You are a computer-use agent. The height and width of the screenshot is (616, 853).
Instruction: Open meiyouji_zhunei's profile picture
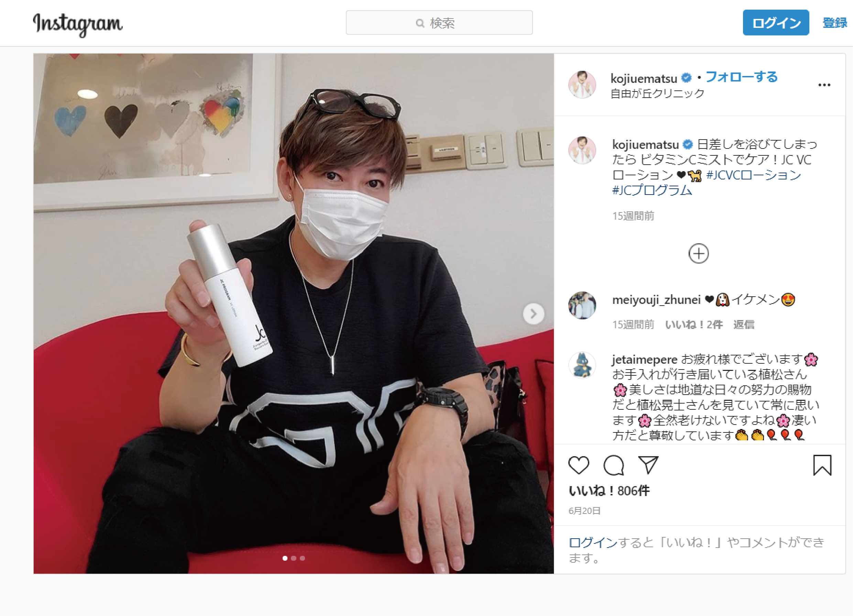582,305
